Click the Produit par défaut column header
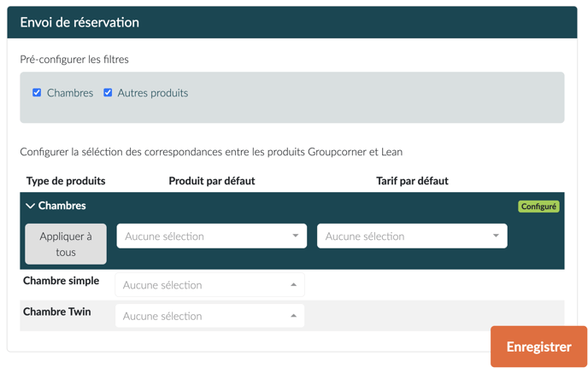 point(212,181)
